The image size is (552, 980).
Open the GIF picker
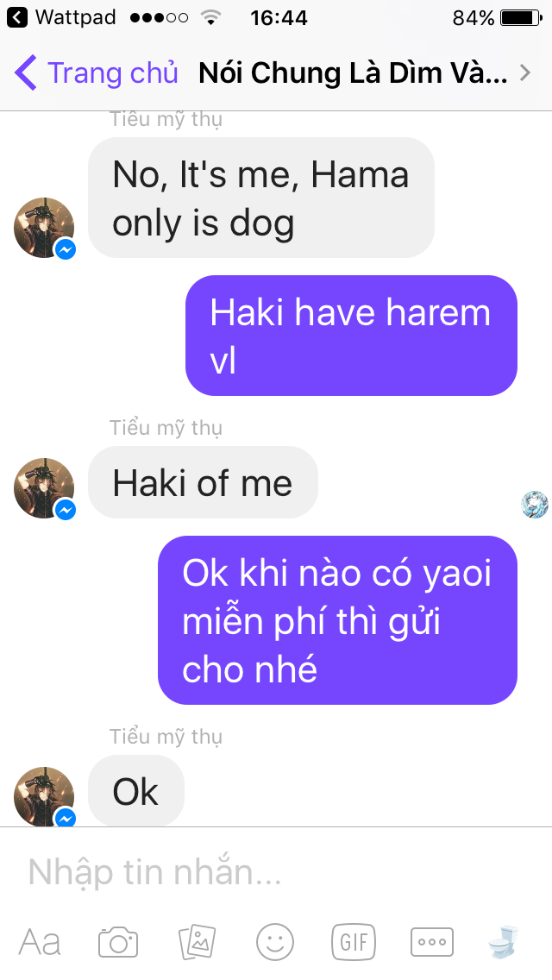tap(354, 942)
